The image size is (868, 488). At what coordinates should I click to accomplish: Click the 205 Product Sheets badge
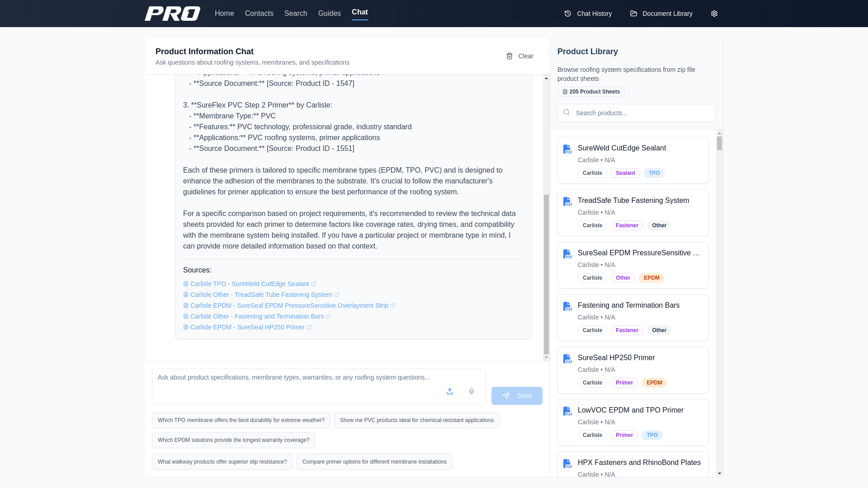591,92
